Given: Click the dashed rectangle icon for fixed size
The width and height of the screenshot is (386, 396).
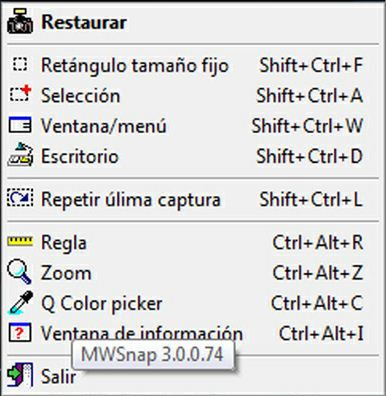Looking at the screenshot, I should point(20,64).
